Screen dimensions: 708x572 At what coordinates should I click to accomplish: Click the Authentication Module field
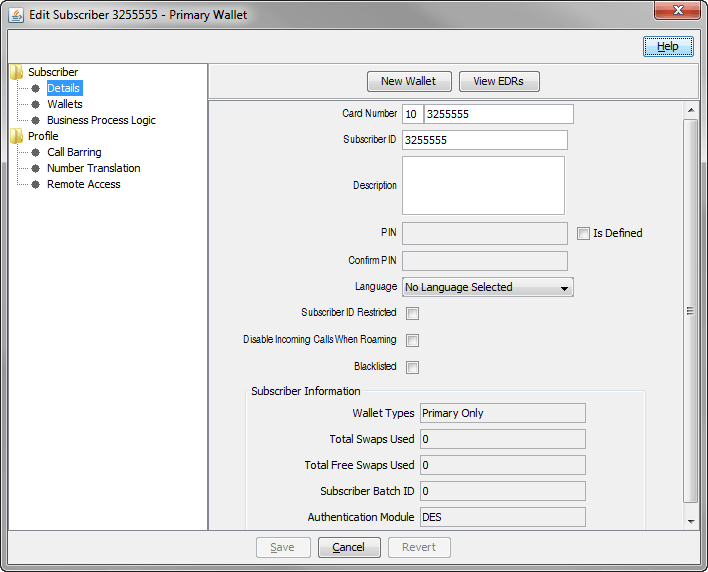click(x=503, y=517)
